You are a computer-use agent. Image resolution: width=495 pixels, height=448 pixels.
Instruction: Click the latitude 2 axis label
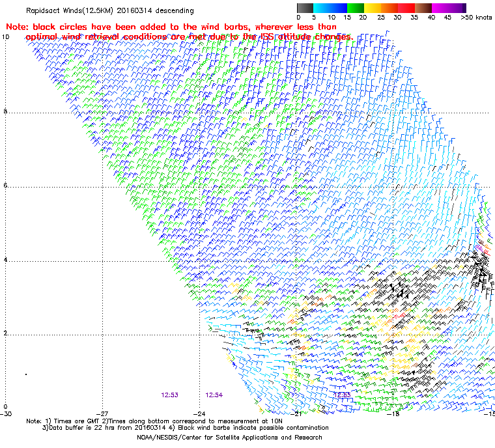[x=5, y=333]
